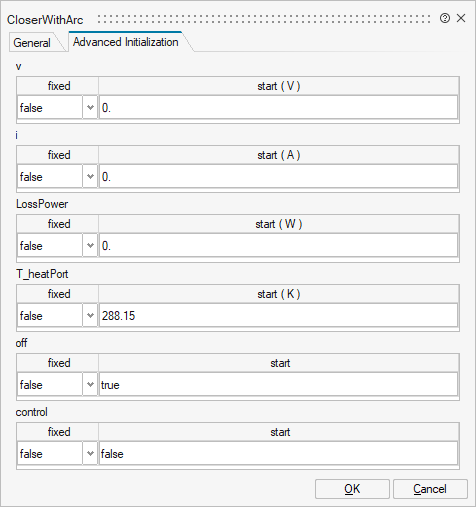476x507 pixels.
Task: Select the Advanced Initialization tab
Action: coord(126,42)
